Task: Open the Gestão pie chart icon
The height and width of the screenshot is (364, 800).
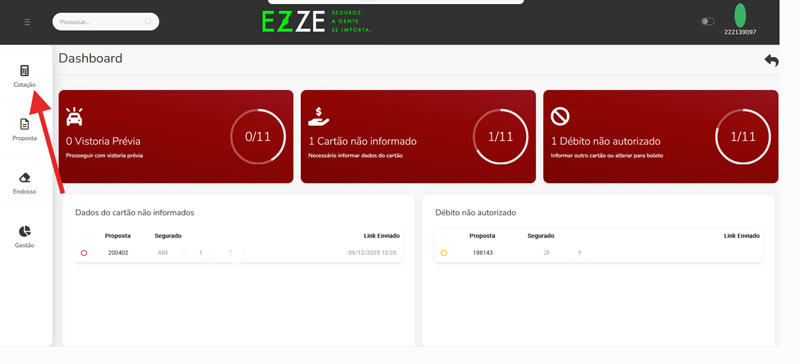Action: coord(24,231)
